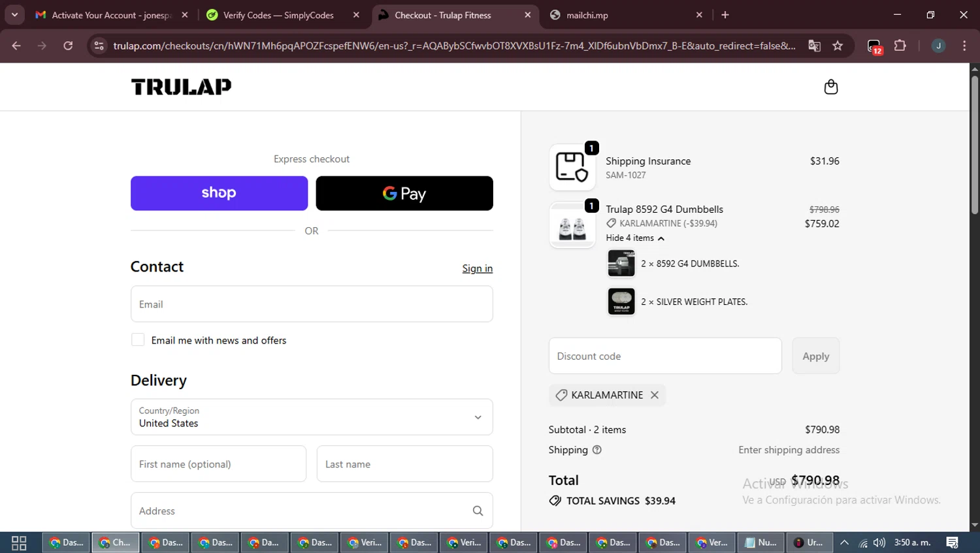Click the TOTAL SAVINGS $39.94 text

[x=621, y=501]
